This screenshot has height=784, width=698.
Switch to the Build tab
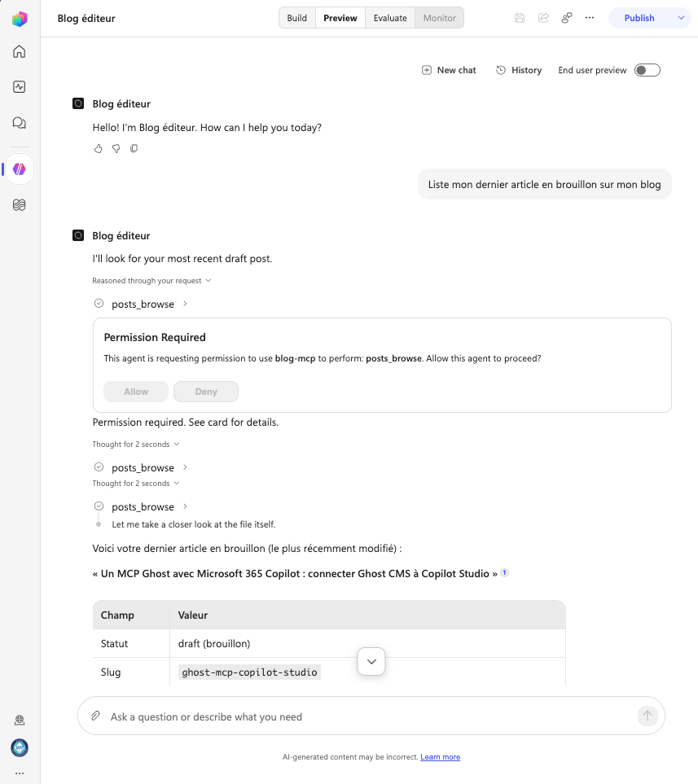296,18
